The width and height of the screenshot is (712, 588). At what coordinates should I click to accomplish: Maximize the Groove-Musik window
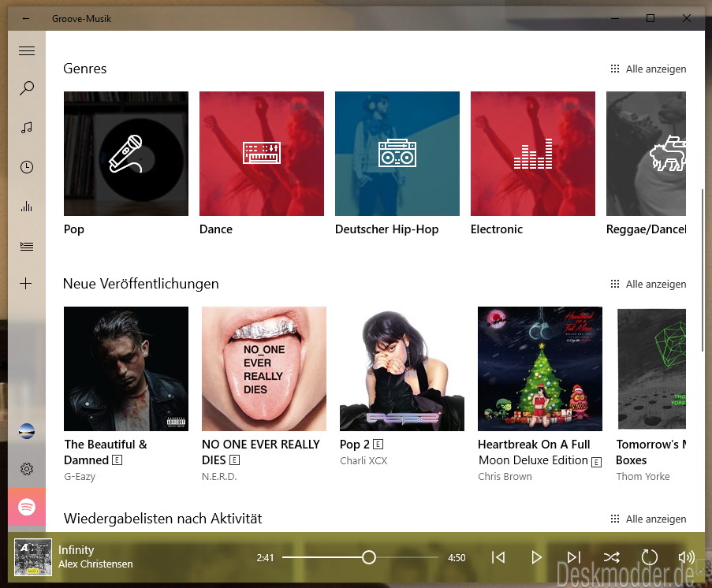pos(650,18)
